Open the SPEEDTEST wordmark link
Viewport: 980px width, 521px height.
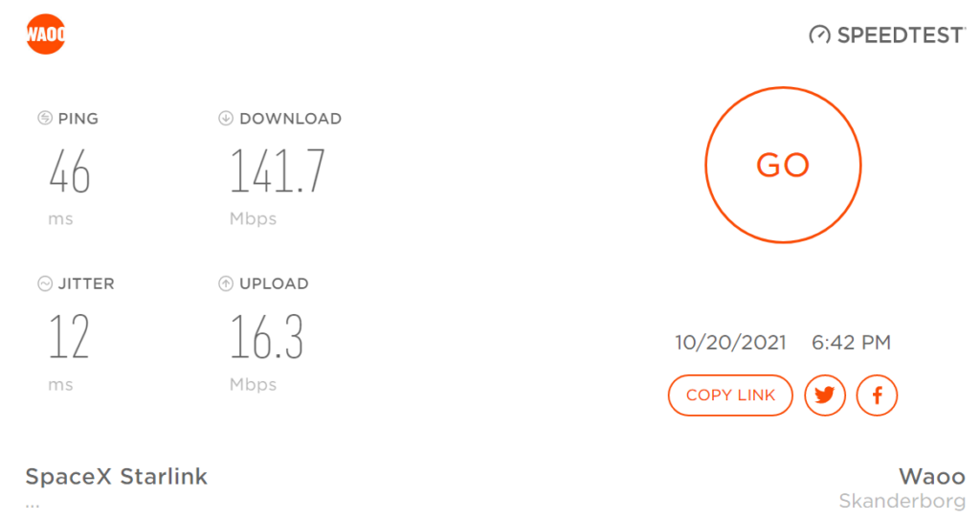coord(901,35)
